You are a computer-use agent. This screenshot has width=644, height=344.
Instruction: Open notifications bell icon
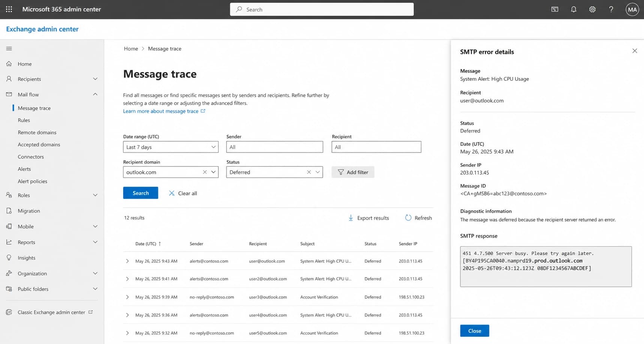[573, 9]
